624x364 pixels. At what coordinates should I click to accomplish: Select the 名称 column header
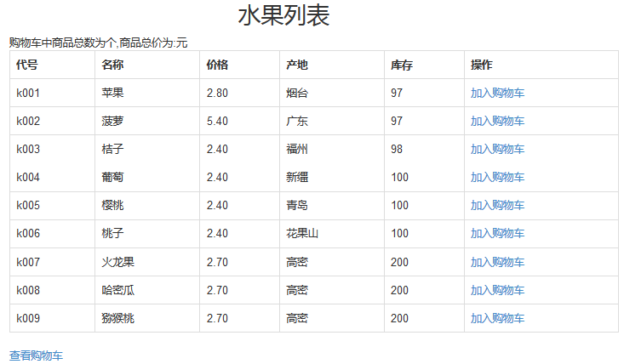(112, 65)
